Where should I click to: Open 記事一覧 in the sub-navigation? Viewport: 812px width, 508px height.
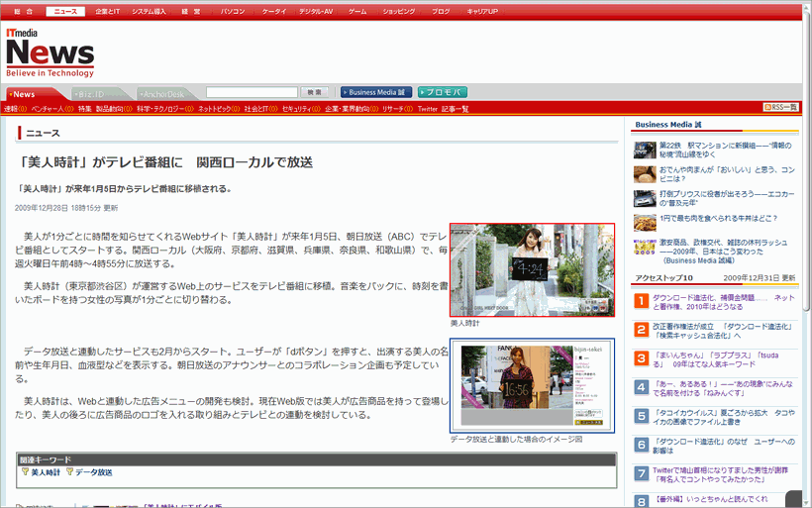(455, 109)
